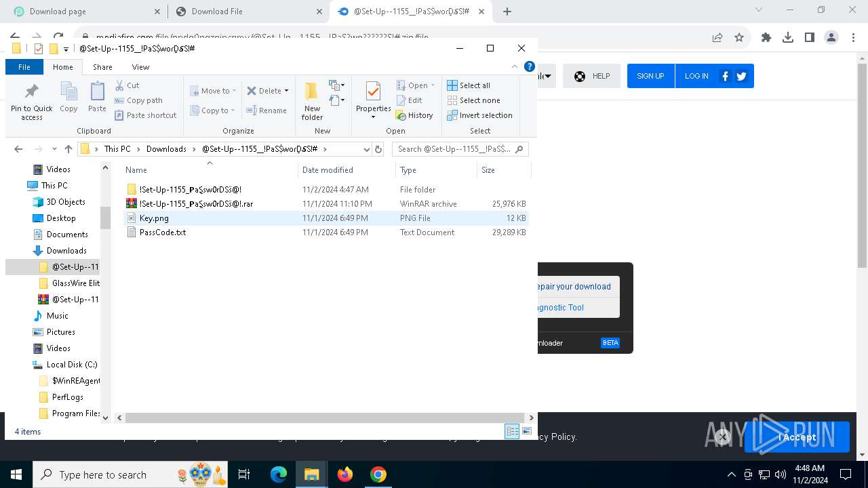The image size is (868, 488).
Task: Select the WinRAR archive .rar file
Action: click(x=325, y=204)
